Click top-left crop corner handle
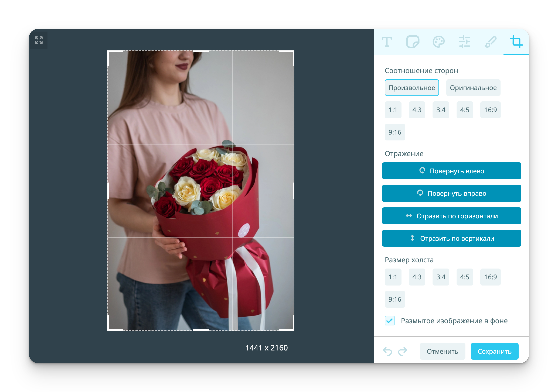 [x=108, y=52]
